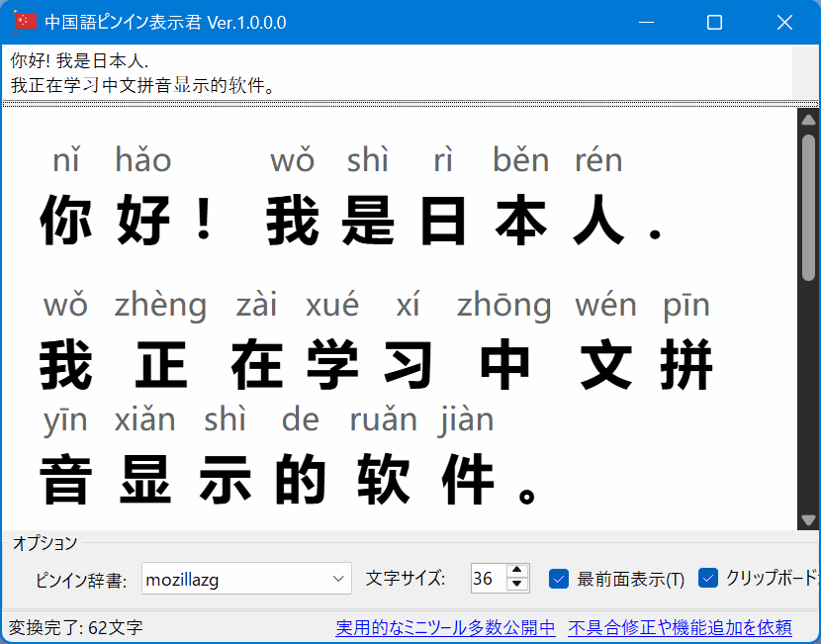Click the China flag app icon in title bar
This screenshot has height=644, width=821.
pos(24,20)
